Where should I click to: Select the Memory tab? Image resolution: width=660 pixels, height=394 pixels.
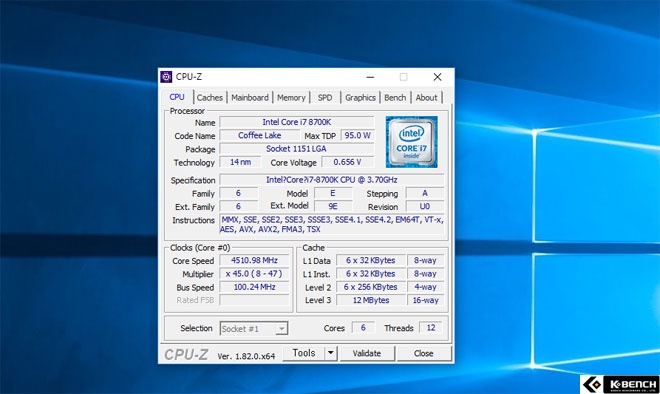click(x=291, y=98)
